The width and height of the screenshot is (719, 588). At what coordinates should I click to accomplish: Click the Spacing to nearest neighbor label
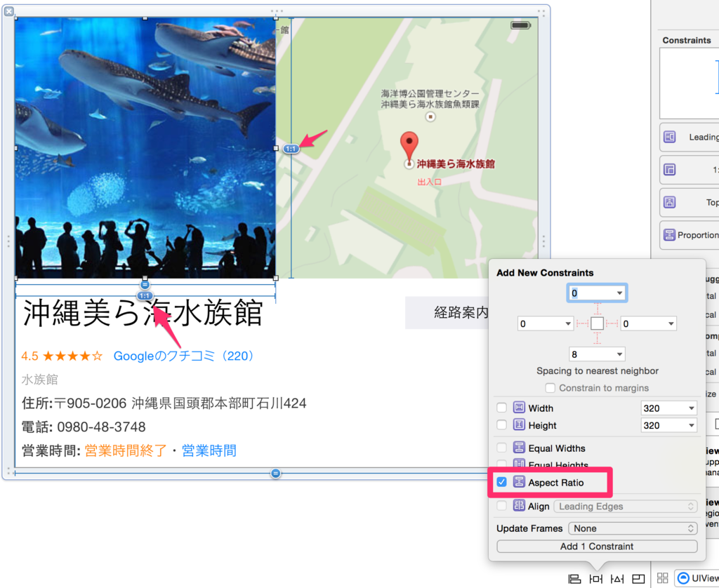click(x=597, y=370)
